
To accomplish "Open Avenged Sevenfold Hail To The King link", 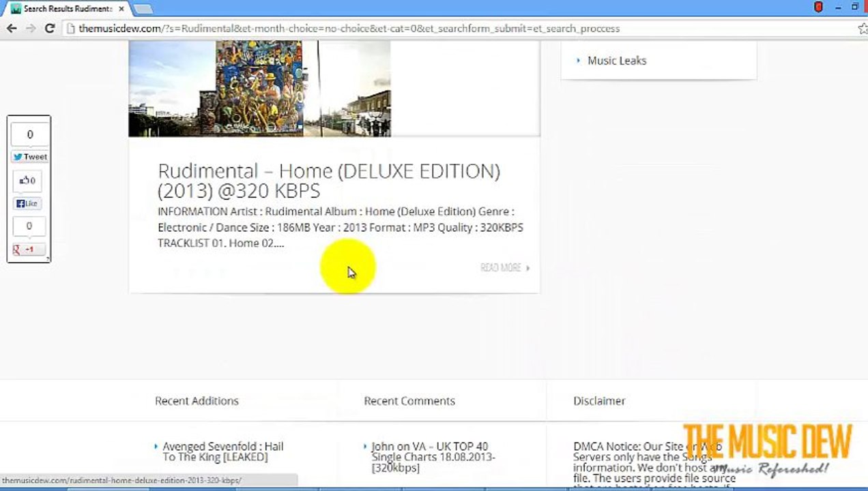I will pyautogui.click(x=223, y=451).
